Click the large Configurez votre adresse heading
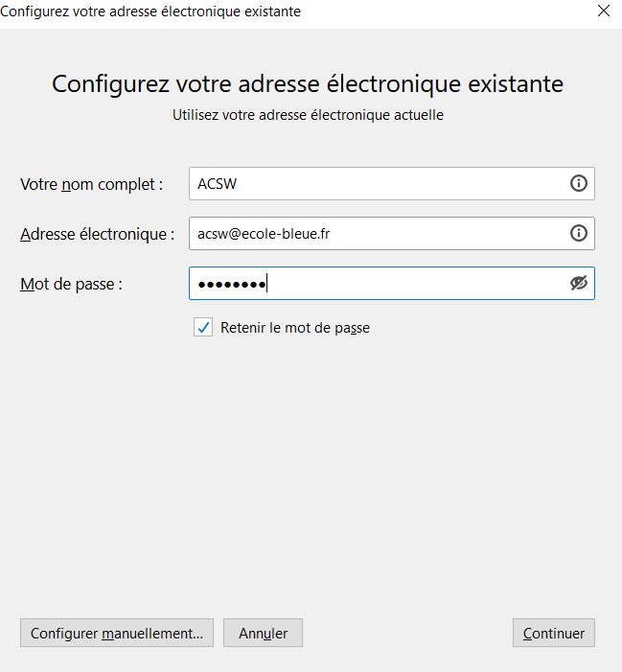Image resolution: width=622 pixels, height=672 pixels. [308, 83]
